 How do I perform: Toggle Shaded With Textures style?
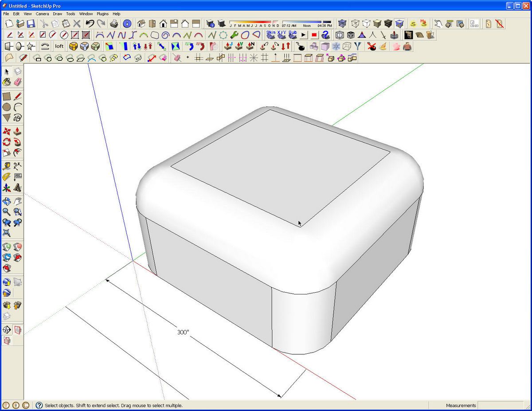tap(388, 23)
